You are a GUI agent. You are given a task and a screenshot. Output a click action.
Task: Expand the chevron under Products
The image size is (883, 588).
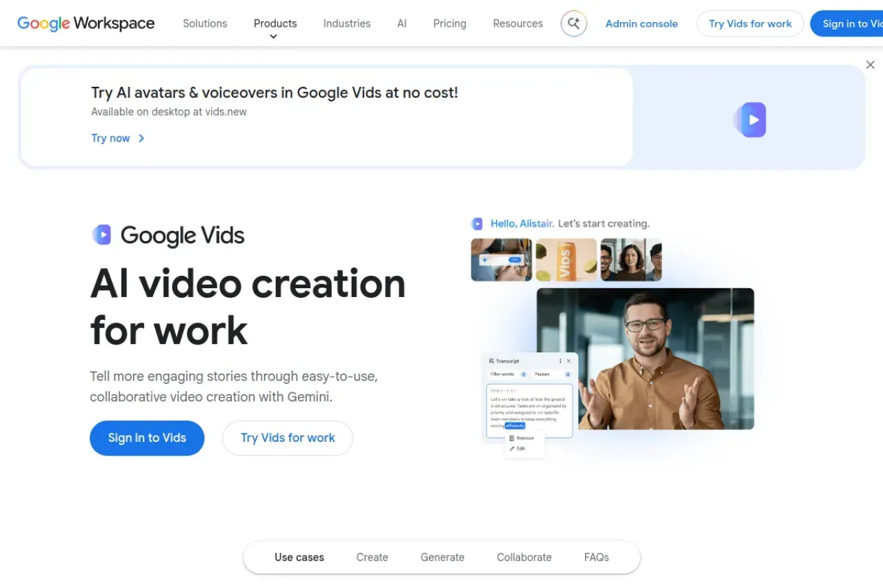coord(273,37)
